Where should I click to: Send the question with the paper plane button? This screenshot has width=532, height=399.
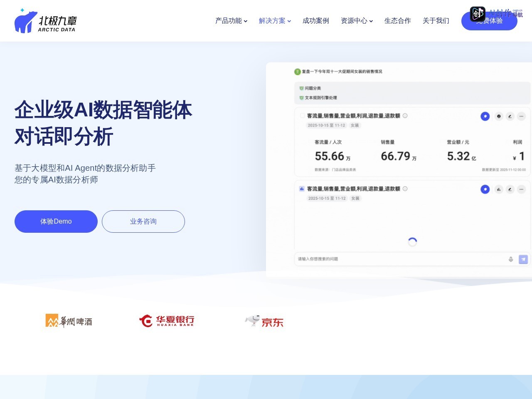523,259
